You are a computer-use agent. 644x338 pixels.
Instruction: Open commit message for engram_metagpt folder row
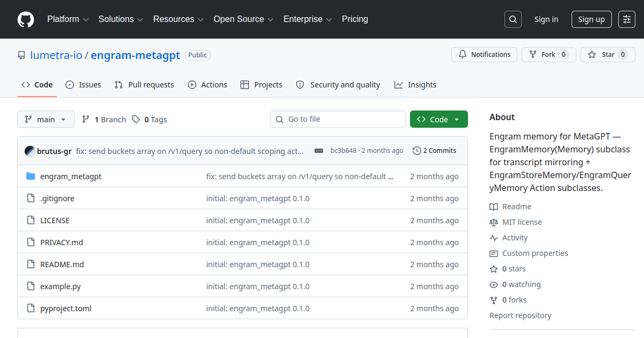tap(300, 177)
